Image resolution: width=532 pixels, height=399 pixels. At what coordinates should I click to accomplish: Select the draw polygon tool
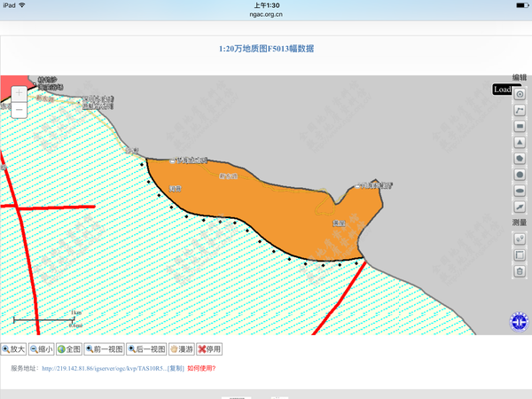coord(520,159)
